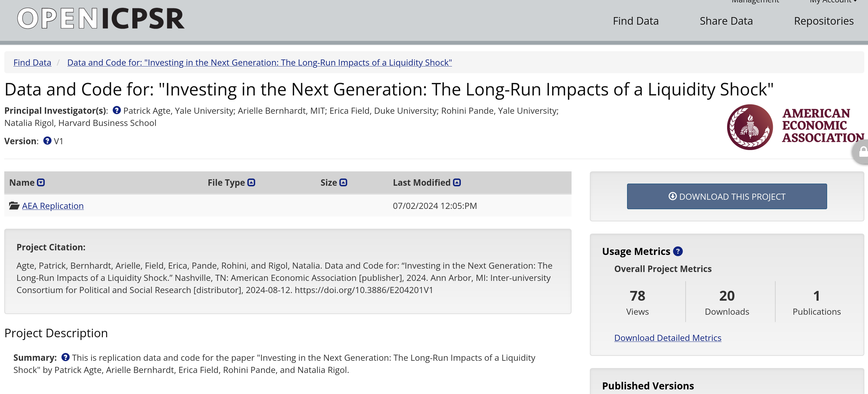This screenshot has height=394, width=868.
Task: Open Find Data navigation menu
Action: (x=636, y=21)
